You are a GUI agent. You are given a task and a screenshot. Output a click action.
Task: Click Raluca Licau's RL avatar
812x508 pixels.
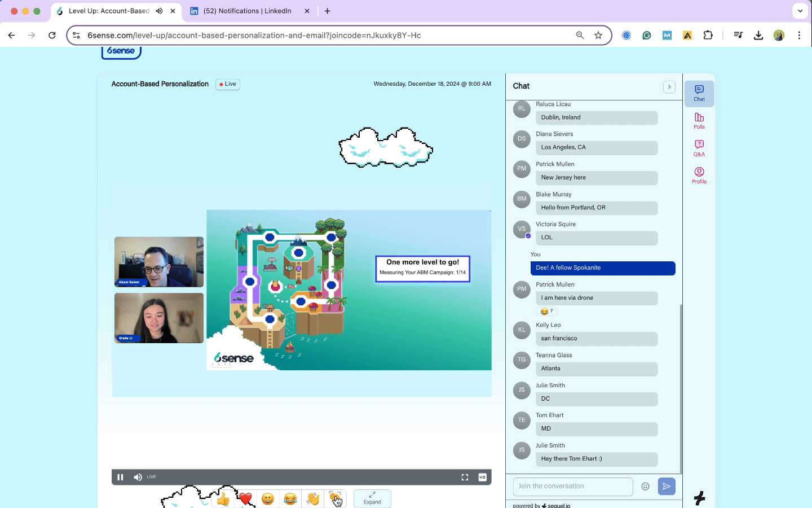[x=522, y=109]
